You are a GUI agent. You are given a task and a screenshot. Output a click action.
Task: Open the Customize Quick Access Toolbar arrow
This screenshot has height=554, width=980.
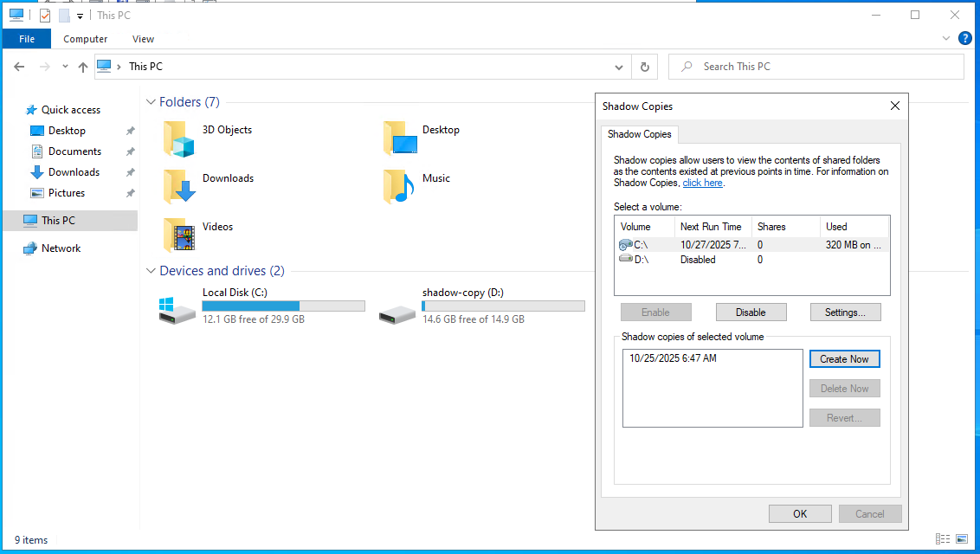(x=80, y=16)
